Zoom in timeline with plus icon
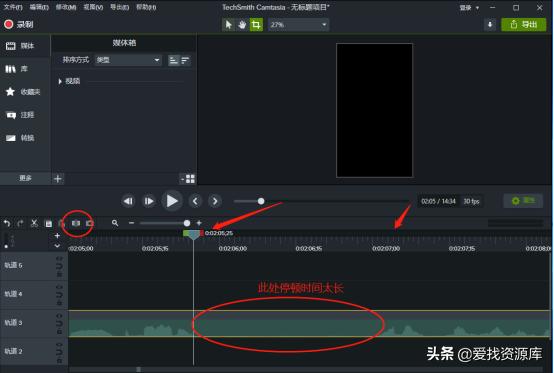Image resolution: width=554 pixels, height=373 pixels. point(199,223)
